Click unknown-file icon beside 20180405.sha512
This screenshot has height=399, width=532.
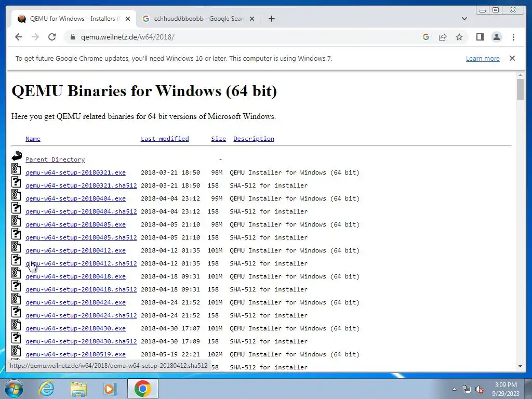click(x=16, y=234)
